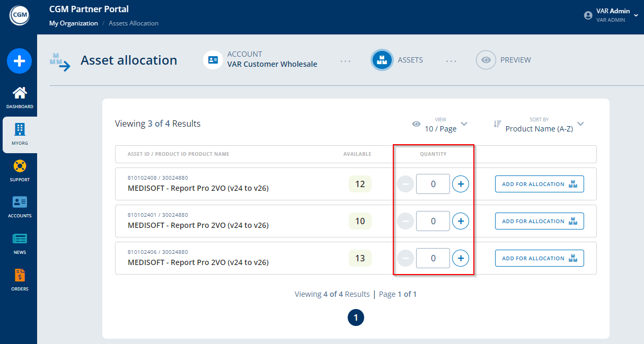Open Orders from the sidebar
The width and height of the screenshot is (644, 344).
[x=20, y=275]
